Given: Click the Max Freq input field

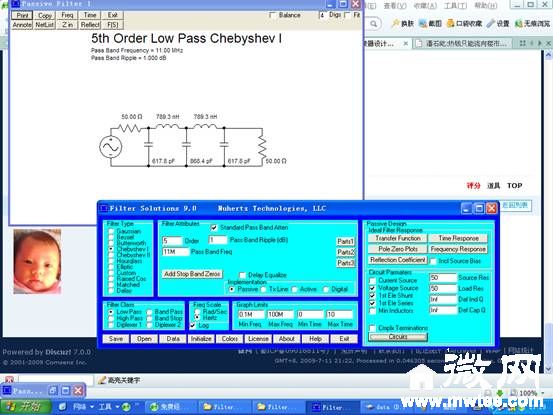Looking at the screenshot, I should pyautogui.click(x=280, y=315).
